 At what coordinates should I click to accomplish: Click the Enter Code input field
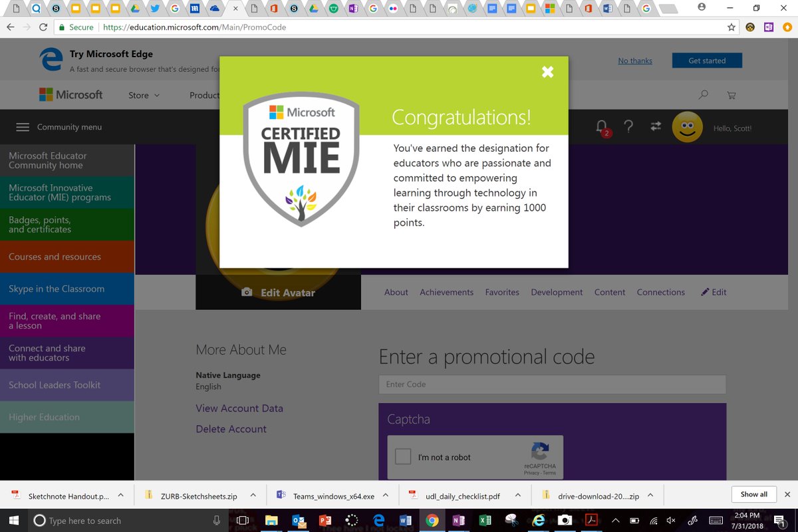[x=552, y=384]
